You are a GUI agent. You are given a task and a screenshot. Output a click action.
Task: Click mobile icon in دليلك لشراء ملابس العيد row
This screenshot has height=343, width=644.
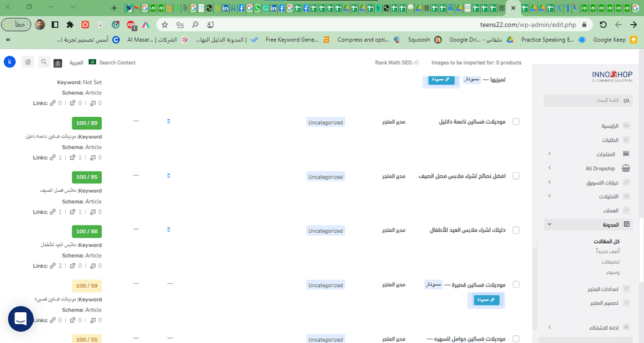(x=169, y=229)
